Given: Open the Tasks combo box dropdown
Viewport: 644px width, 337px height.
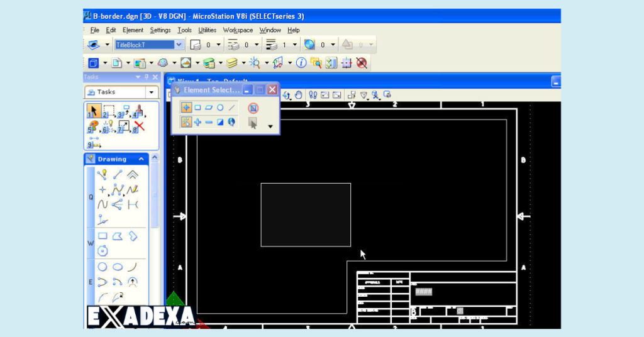Looking at the screenshot, I should click(x=152, y=92).
